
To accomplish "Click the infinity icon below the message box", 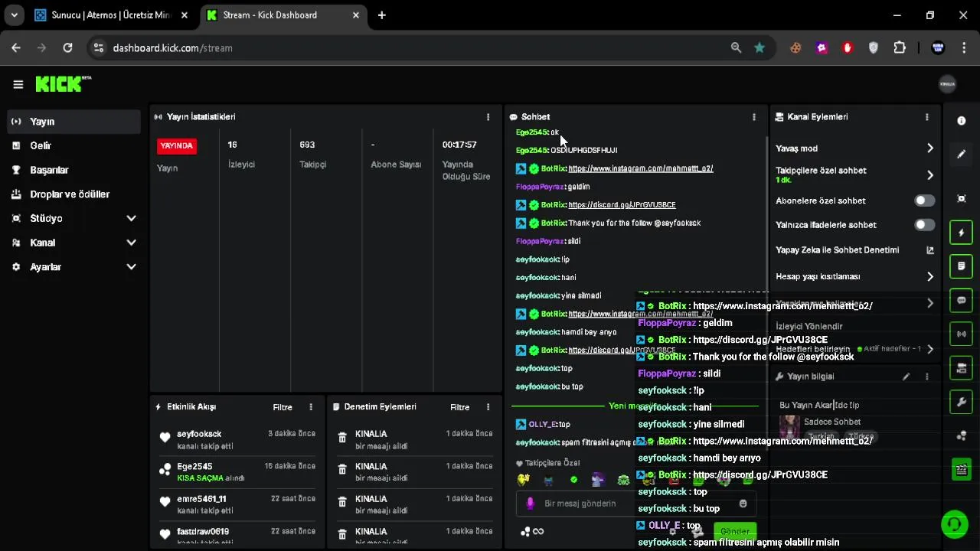I will pos(538,531).
